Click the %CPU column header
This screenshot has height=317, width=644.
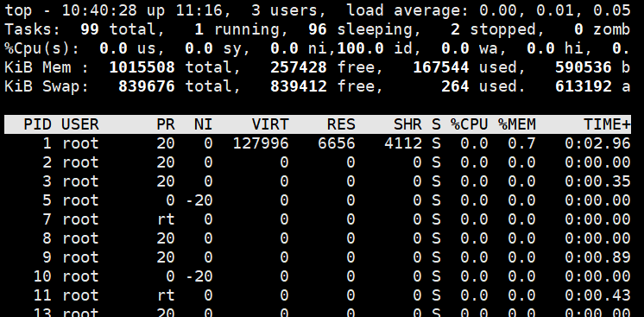pyautogui.click(x=470, y=124)
